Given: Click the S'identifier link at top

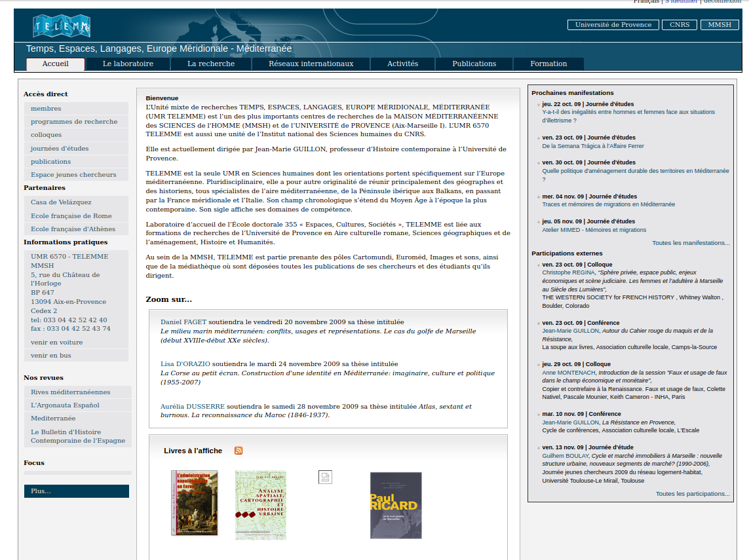Looking at the screenshot, I should point(682,2).
